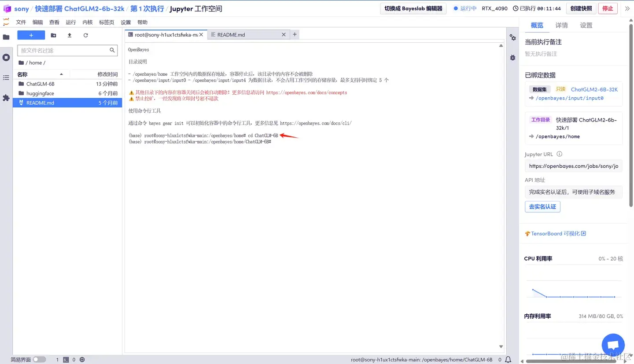This screenshot has width=634, height=364.
Task: Click the red 停止 button
Action: tap(608, 8)
